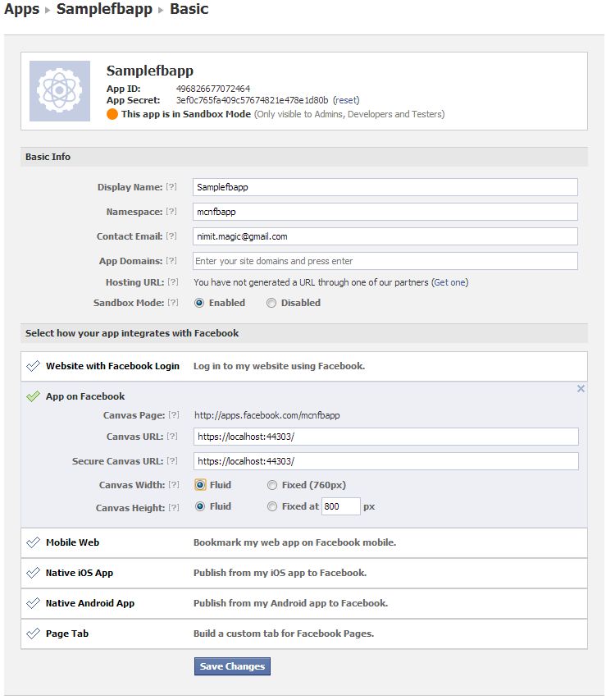Expand Website with Facebook Login section
This screenshot has height=700, width=606.
click(112, 366)
